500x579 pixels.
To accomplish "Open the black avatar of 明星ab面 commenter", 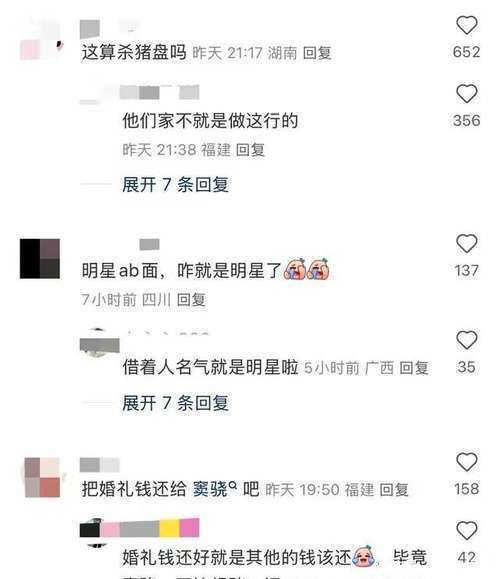I will [x=40, y=258].
